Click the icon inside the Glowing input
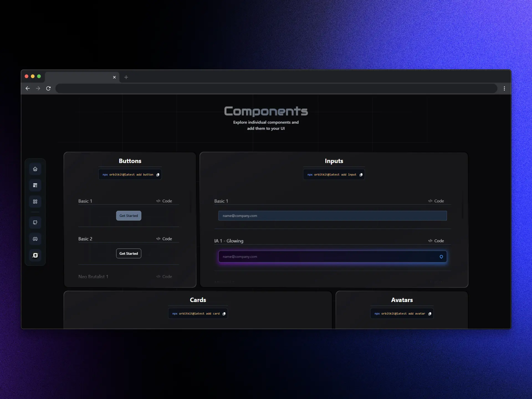Screen dimensions: 532x399 pos(441,257)
